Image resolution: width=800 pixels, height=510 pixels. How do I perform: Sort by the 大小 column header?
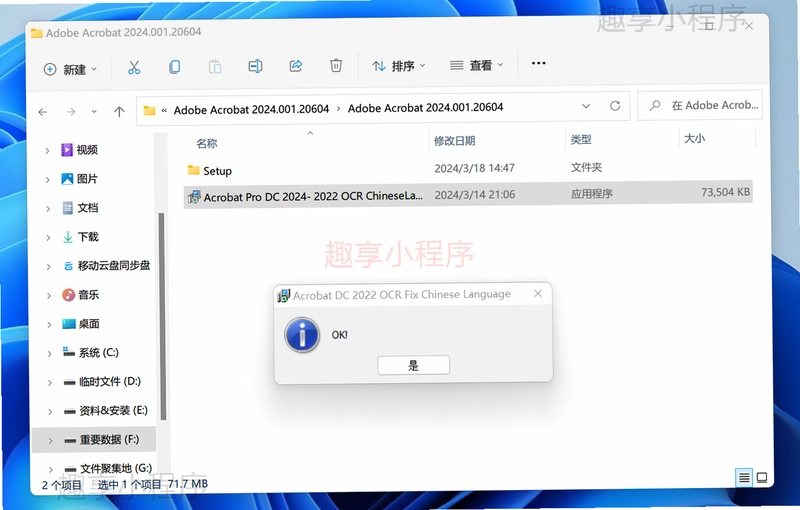pos(694,138)
